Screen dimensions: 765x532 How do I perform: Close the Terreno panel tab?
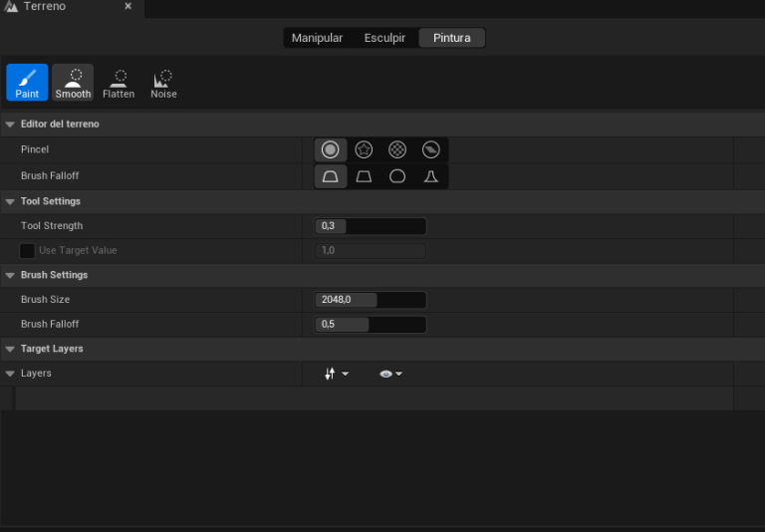click(127, 6)
